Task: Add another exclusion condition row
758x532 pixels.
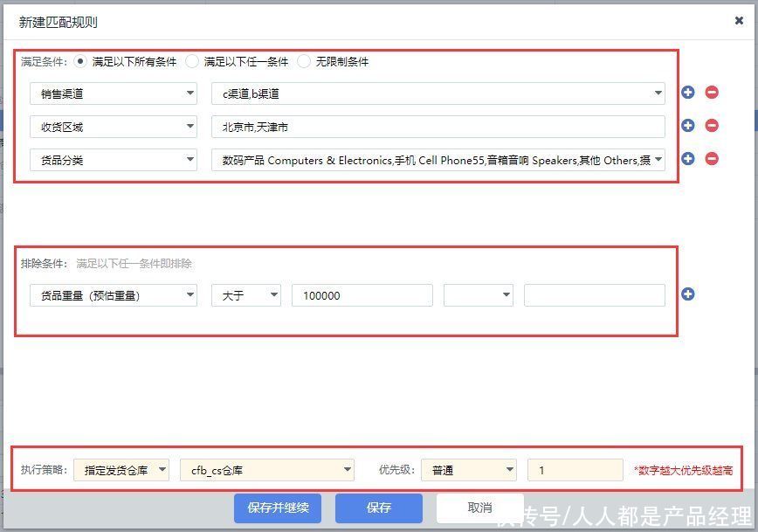Action: click(688, 294)
